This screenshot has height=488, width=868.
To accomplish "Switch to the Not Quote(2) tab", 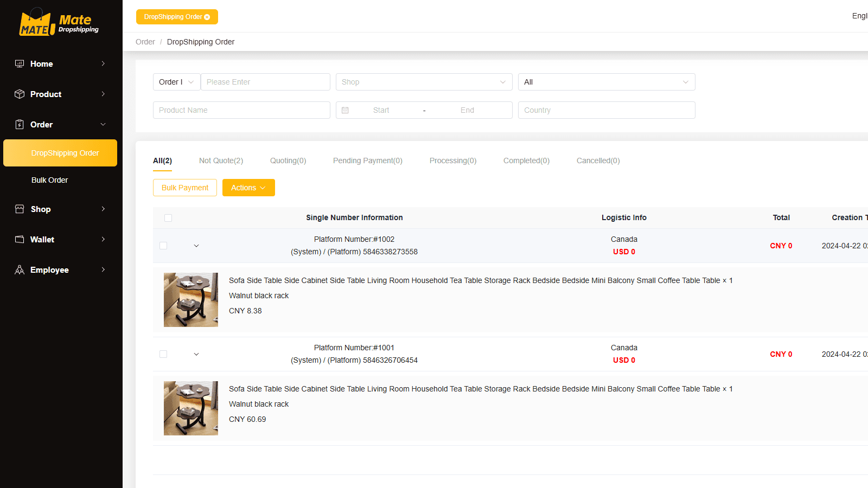I will [221, 160].
